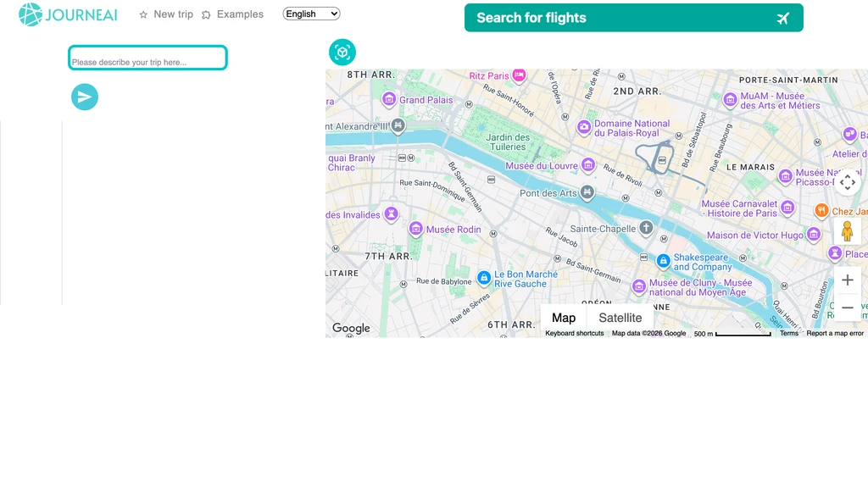Select the Musée du Louvre map pin
The image size is (868, 488).
tap(588, 164)
